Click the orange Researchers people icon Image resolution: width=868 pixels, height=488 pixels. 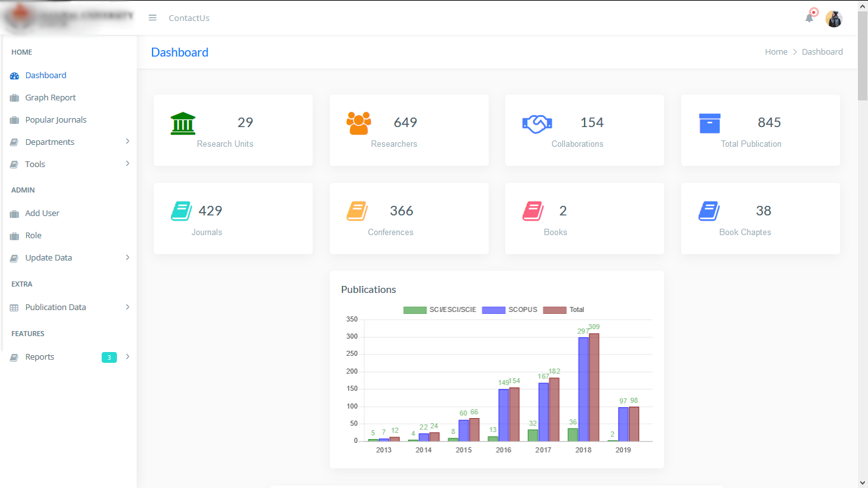[358, 123]
